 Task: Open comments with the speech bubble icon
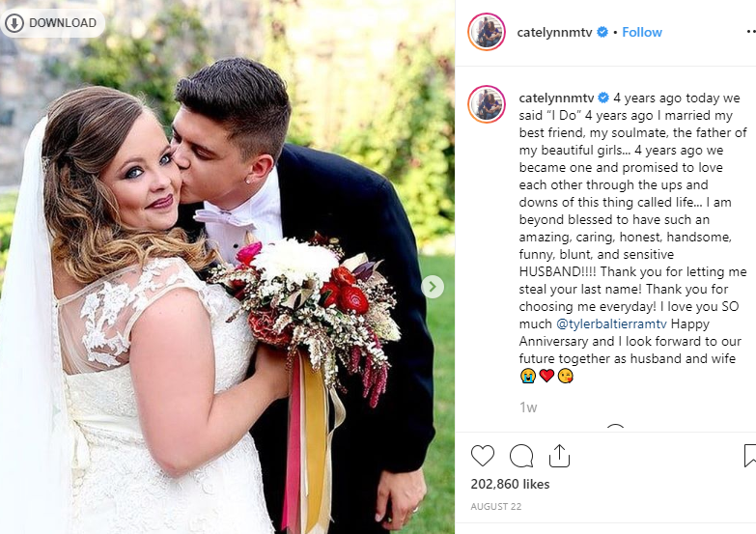(x=521, y=456)
